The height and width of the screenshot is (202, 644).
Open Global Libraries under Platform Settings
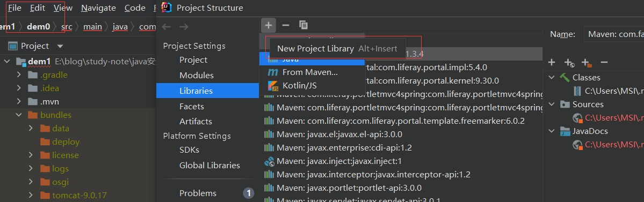pyautogui.click(x=209, y=165)
